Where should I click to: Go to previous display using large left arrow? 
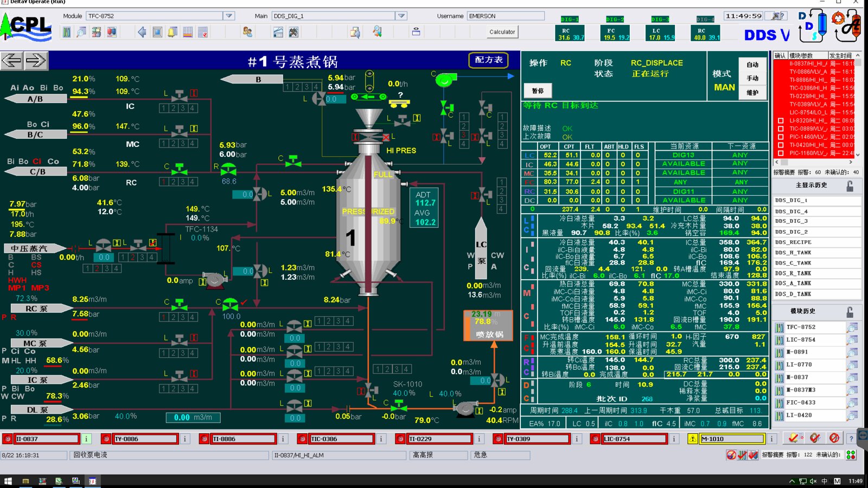click(x=12, y=60)
